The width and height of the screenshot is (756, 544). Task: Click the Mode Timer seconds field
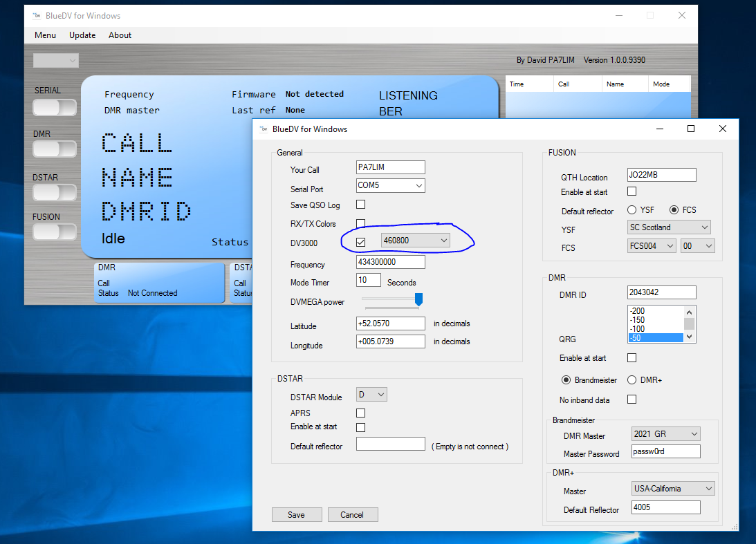(x=369, y=280)
